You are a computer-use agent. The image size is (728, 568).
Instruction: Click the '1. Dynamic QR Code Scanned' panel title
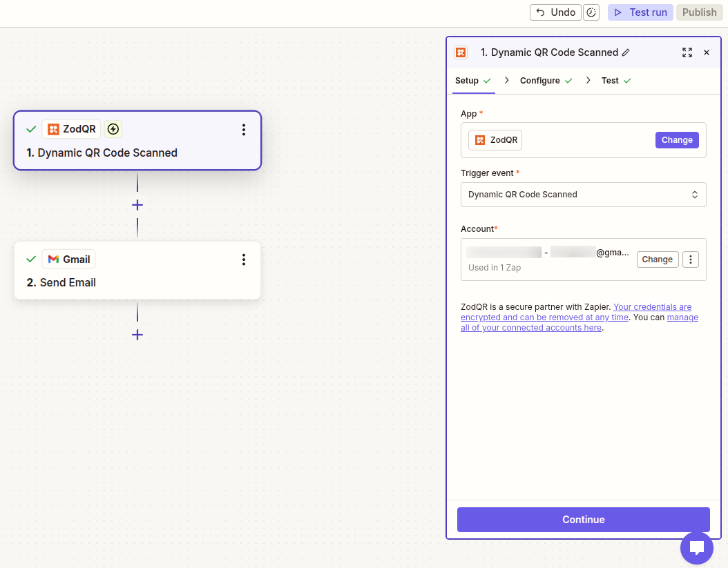coord(549,52)
